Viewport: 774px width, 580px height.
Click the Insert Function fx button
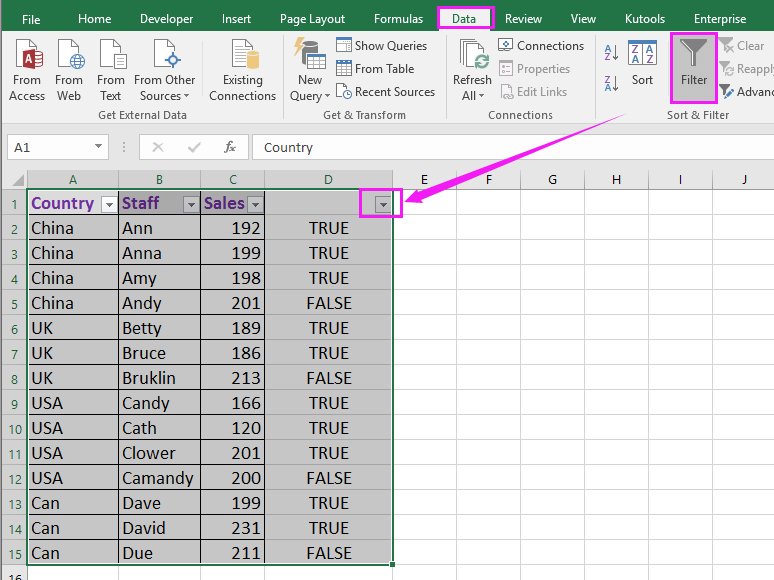click(x=229, y=147)
